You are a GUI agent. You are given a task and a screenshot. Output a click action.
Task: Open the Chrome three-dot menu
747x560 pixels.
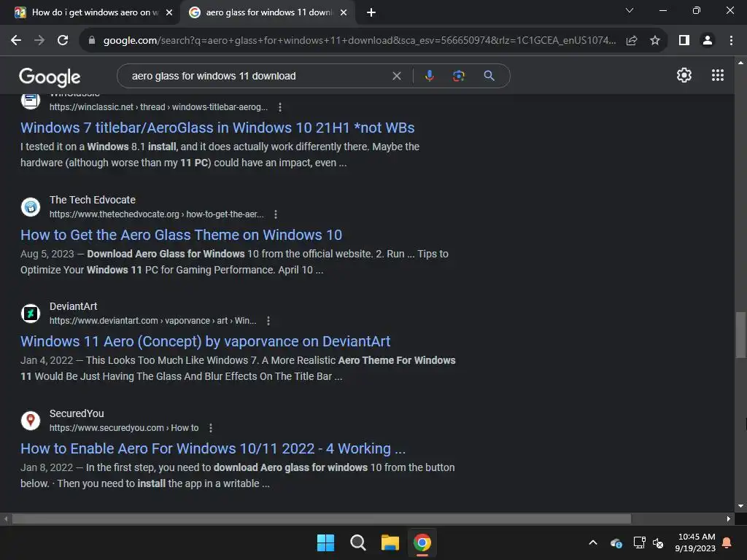731,41
